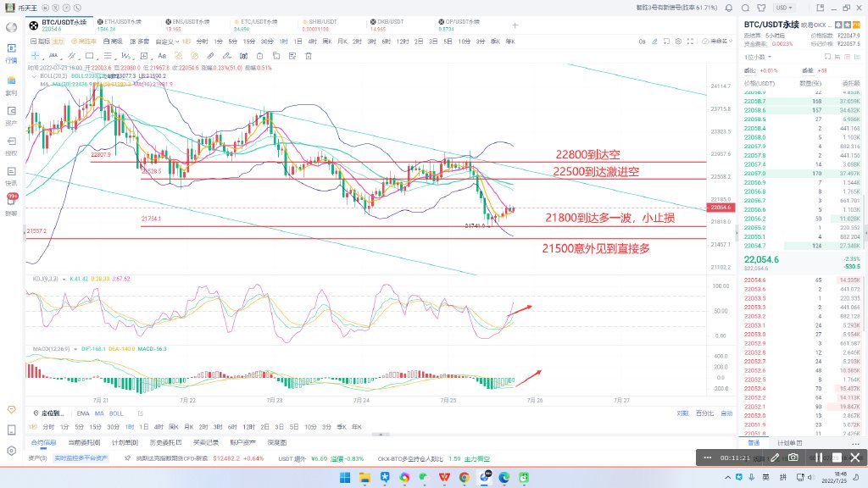Expand the 自定义 custom timeframe dropdown
This screenshot has width=868, height=488.
tap(168, 41)
